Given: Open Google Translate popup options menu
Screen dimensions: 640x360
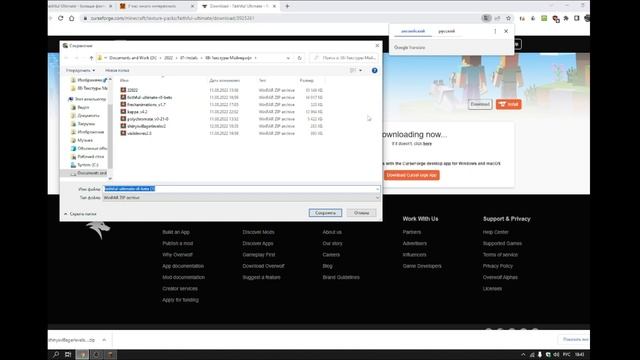Looking at the screenshot, I should click(495, 31).
